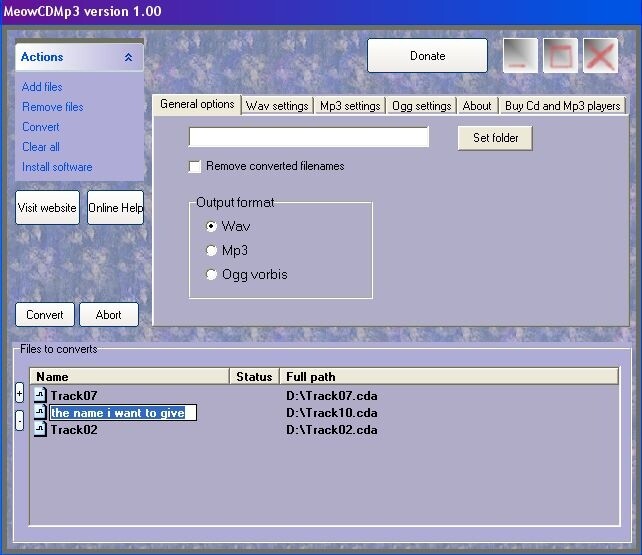Click the Full path column header
The image size is (642, 555).
tap(311, 377)
